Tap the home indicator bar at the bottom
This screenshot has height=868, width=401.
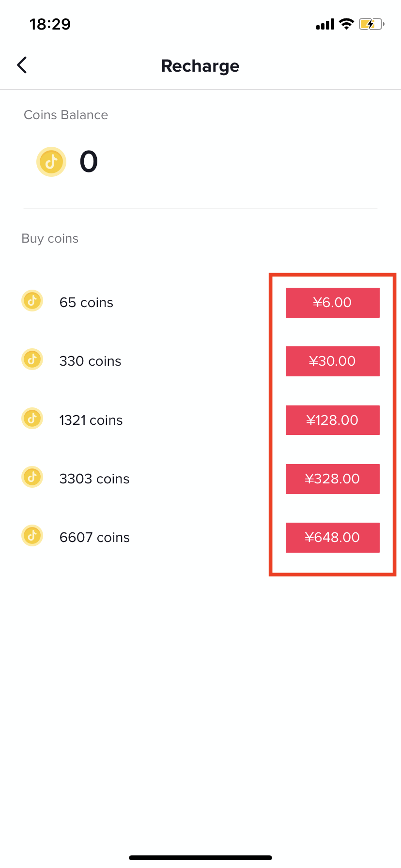pos(200,858)
